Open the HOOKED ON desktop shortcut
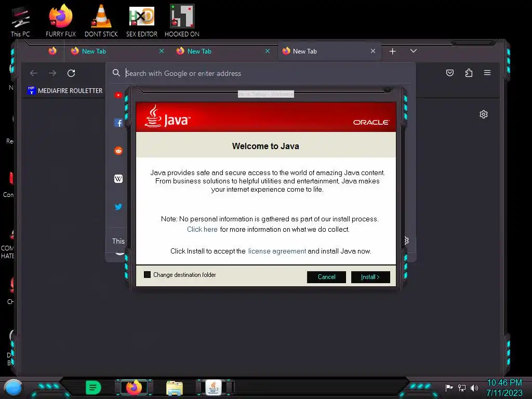532x399 pixels. coord(182,20)
